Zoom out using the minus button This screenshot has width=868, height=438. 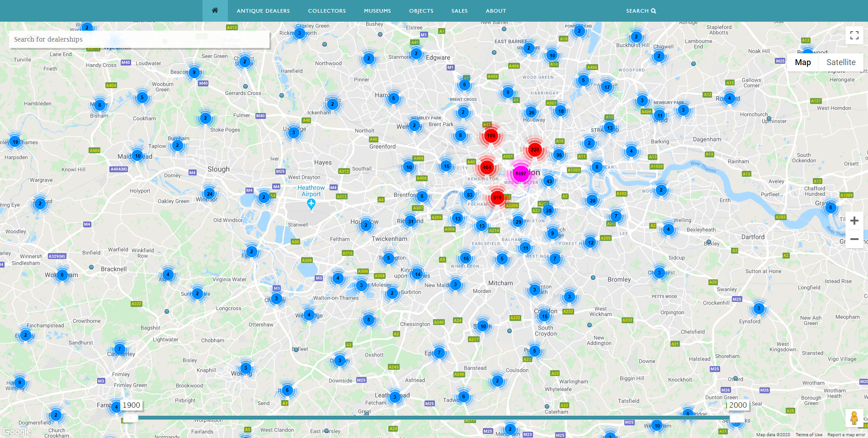pyautogui.click(x=854, y=239)
